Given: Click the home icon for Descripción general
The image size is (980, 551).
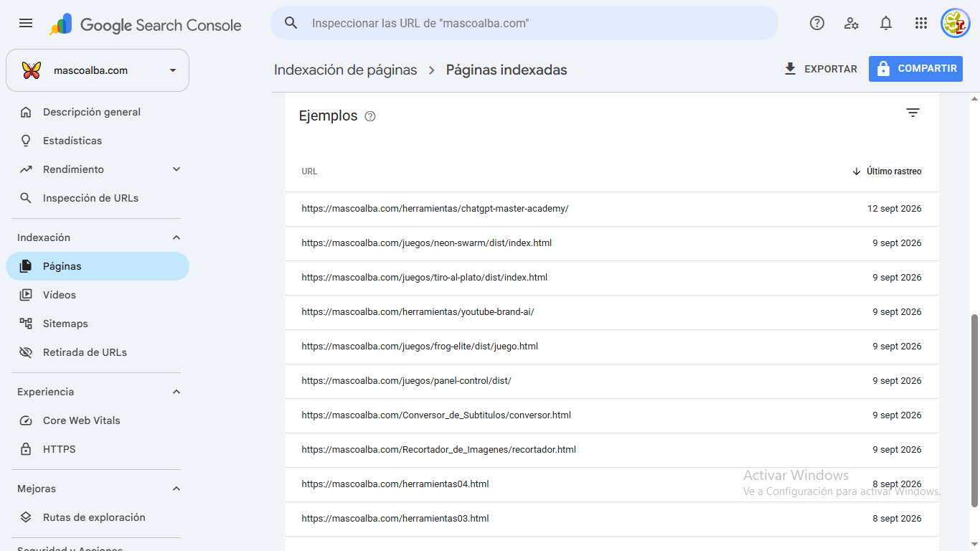Looking at the screenshot, I should point(26,112).
